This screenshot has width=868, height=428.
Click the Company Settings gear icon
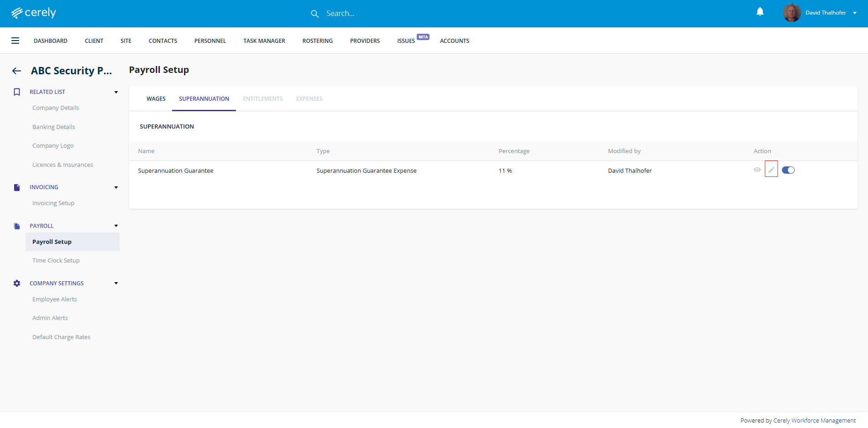tap(17, 284)
